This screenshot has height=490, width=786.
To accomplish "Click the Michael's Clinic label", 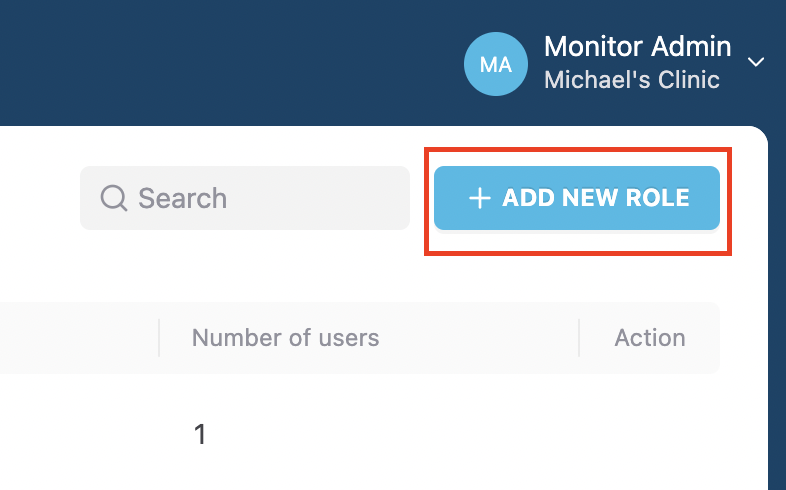I will click(x=632, y=80).
